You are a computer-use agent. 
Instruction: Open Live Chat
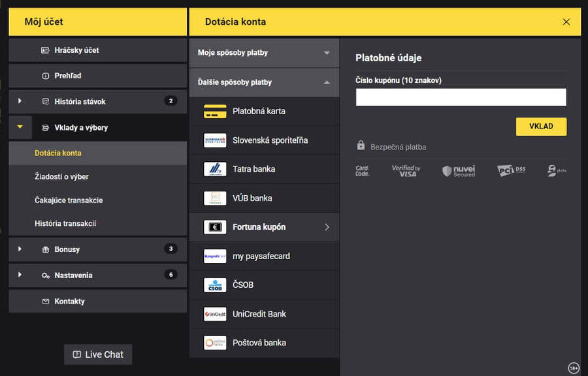click(98, 354)
